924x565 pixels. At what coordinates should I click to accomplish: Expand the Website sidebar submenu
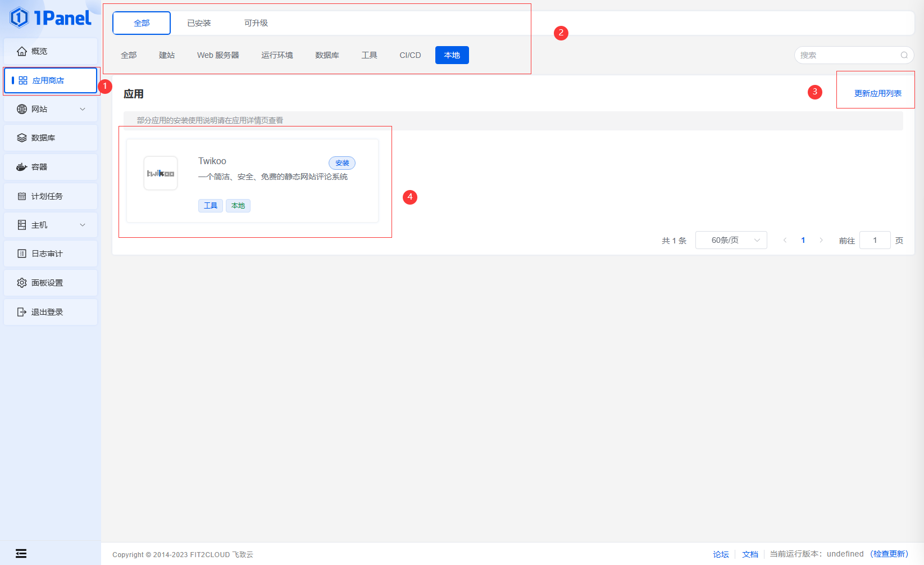pyautogui.click(x=83, y=109)
